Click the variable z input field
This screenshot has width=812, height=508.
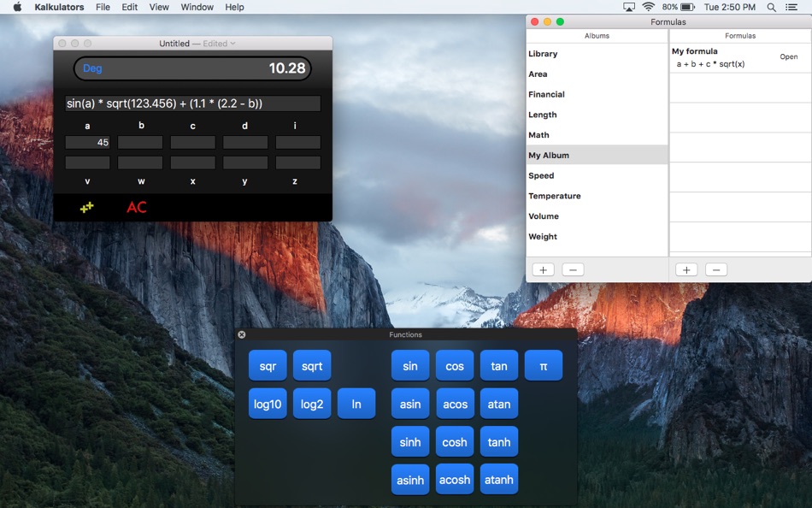tap(297, 162)
